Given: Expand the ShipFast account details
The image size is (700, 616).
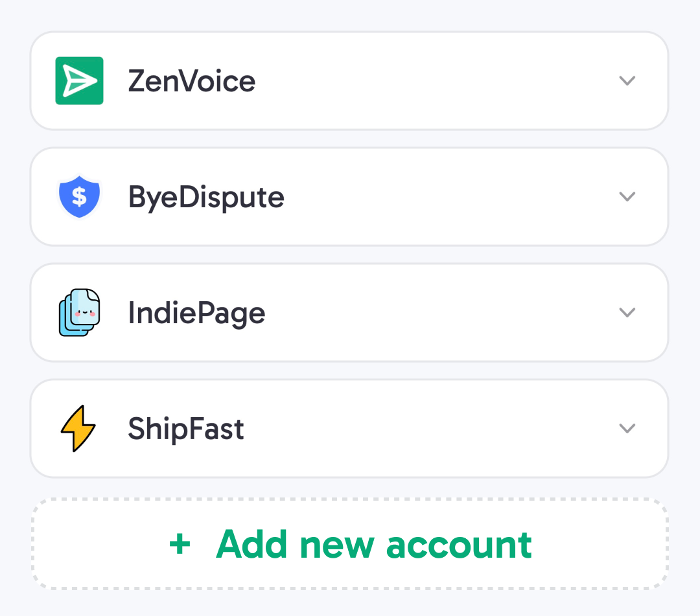Looking at the screenshot, I should pyautogui.click(x=627, y=428).
